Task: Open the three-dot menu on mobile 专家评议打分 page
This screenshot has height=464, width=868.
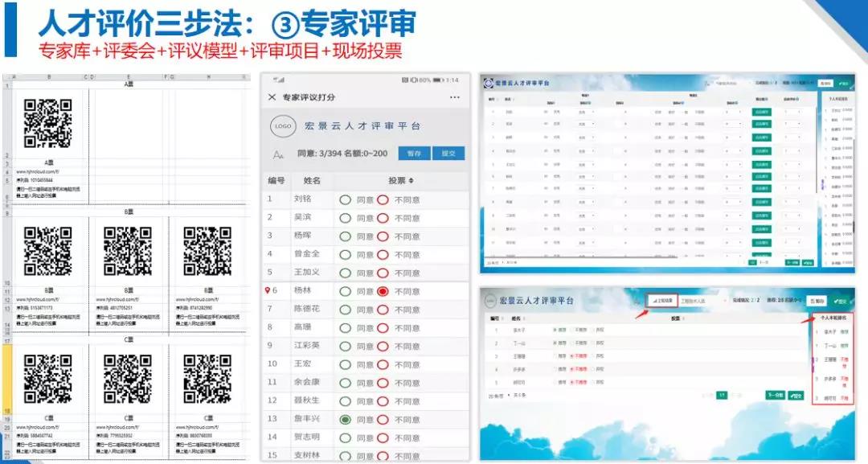Action: (454, 96)
